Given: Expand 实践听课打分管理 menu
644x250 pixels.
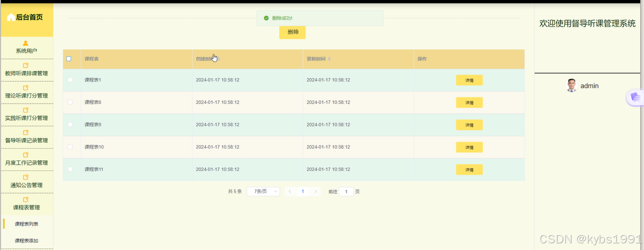Looking at the screenshot, I should point(27,115).
